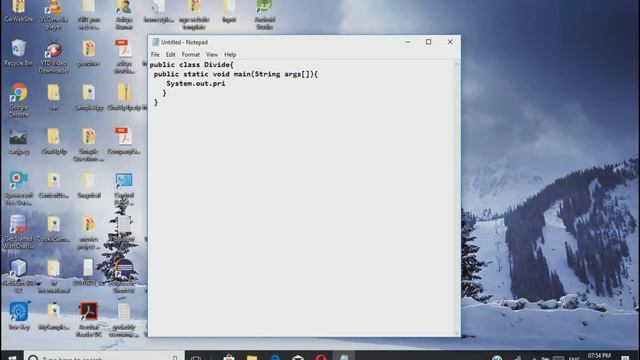Open the Help menu in Notepad
640x360 pixels.
click(230, 54)
